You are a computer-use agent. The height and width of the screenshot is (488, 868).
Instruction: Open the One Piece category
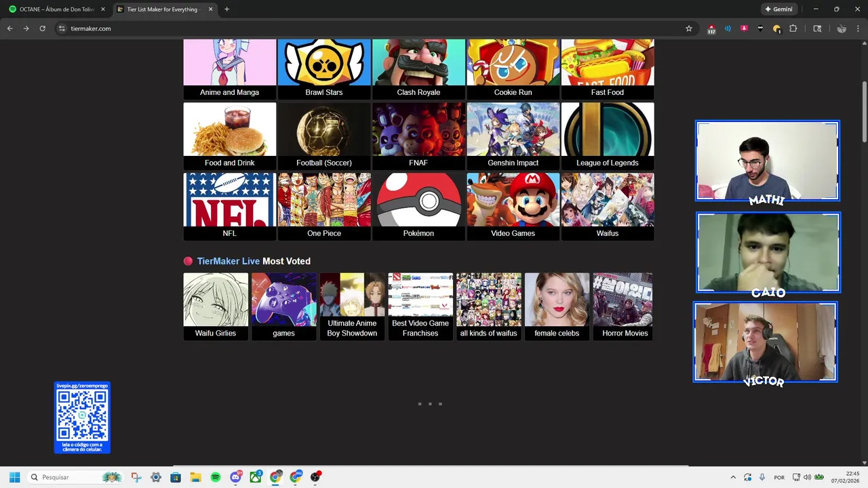(323, 207)
